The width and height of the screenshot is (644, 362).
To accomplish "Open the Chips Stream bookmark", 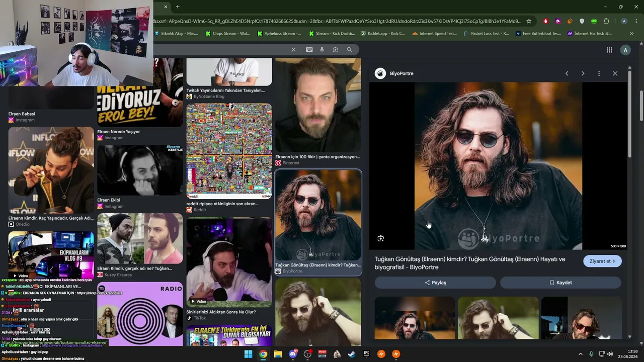I will (x=228, y=34).
